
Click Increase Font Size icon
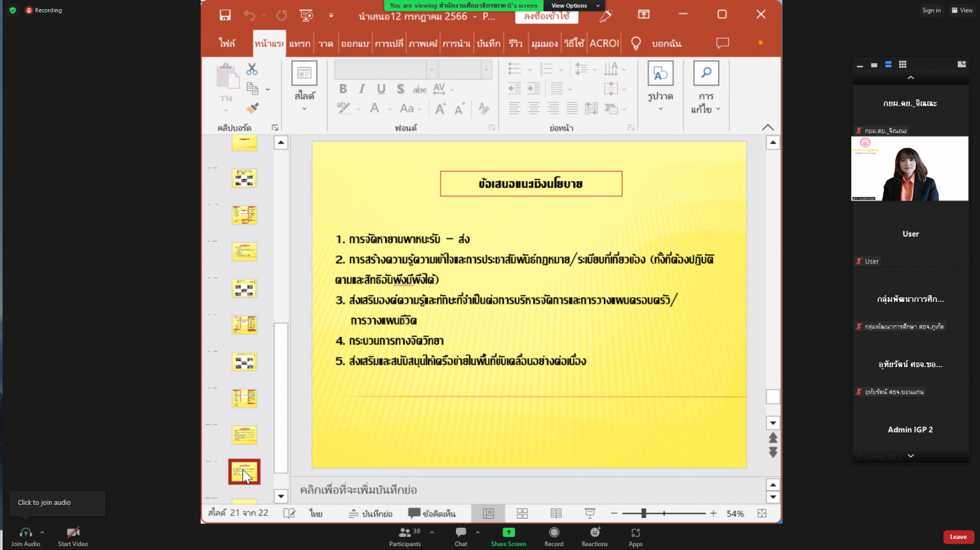(x=440, y=108)
